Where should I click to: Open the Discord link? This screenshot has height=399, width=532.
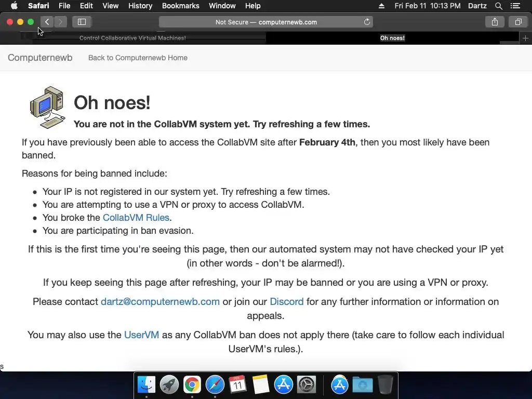pyautogui.click(x=287, y=302)
